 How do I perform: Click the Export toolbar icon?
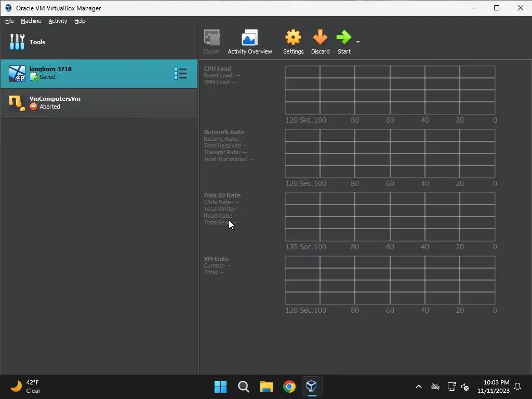(x=212, y=42)
